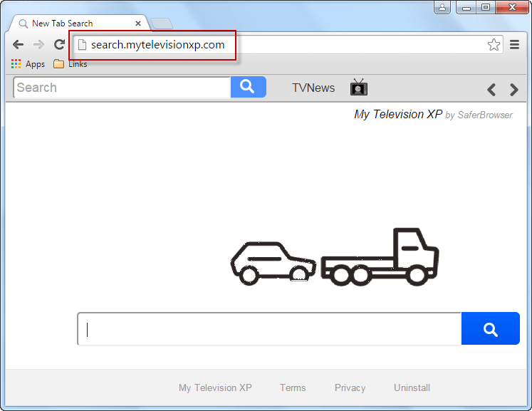Screen dimensions: 532x411
Task: Close the New Tab Search tab
Action: coord(138,24)
